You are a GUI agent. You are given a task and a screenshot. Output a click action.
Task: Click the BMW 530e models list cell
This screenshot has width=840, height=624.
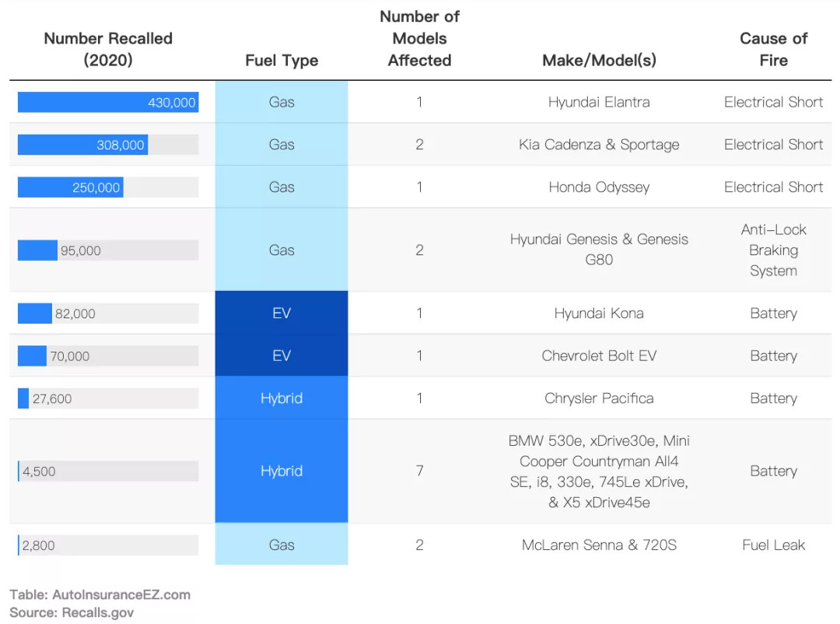point(599,472)
